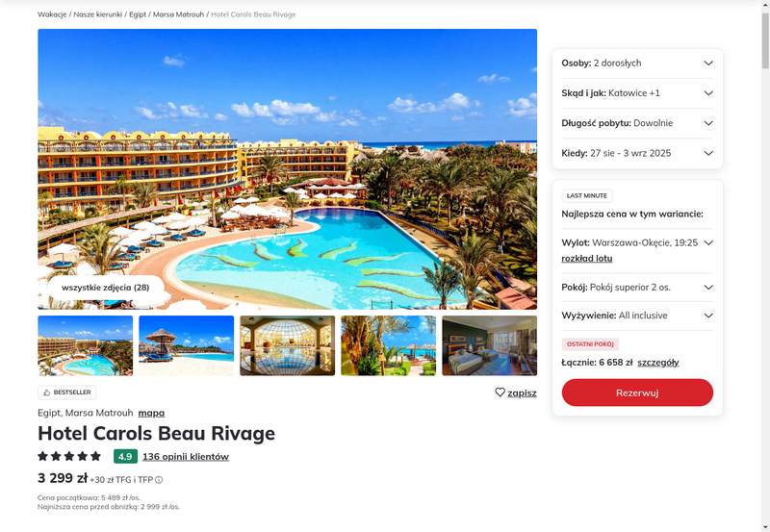Open the Skąd i jak selector
This screenshot has height=532, width=770.
(x=637, y=93)
